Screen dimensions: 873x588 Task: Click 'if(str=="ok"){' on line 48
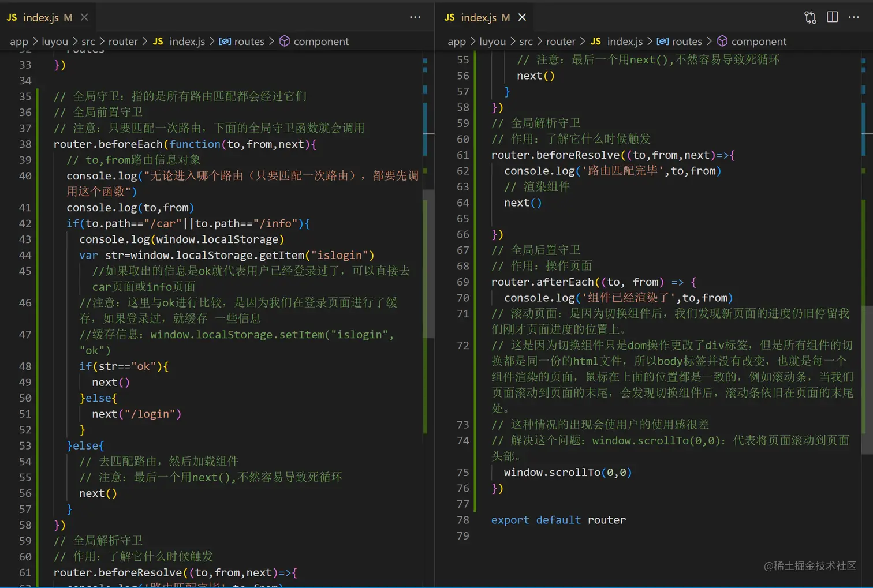click(x=124, y=366)
